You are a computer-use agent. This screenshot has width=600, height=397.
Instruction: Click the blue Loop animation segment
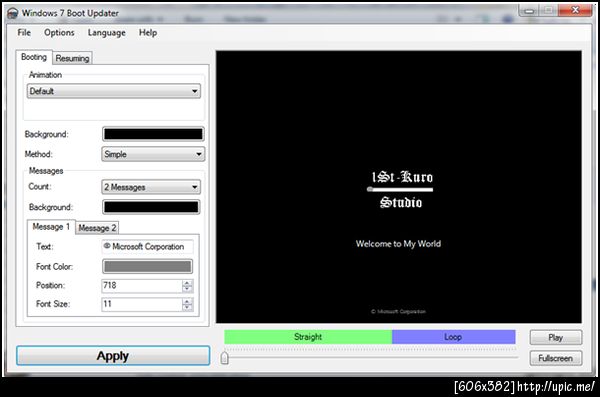pos(453,337)
